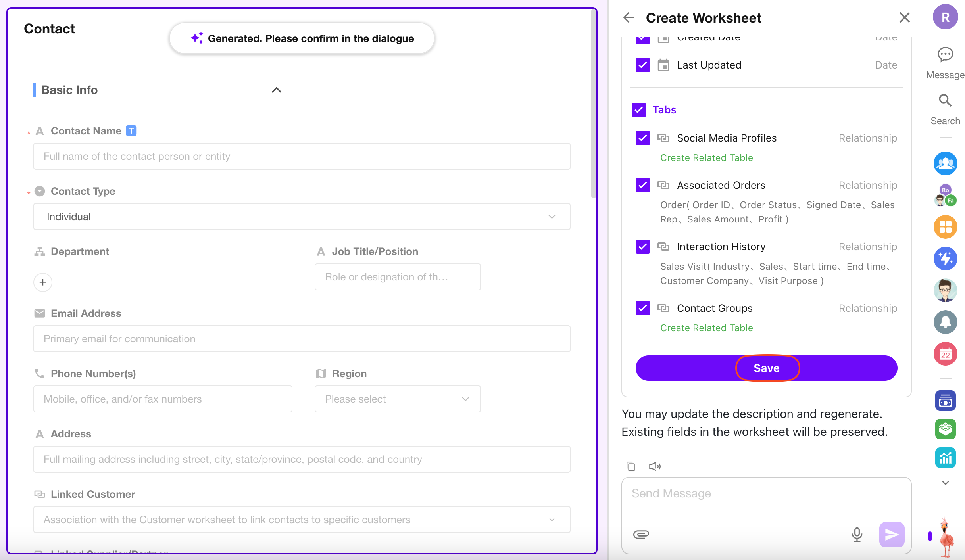Open the bell notification sidebar icon
This screenshot has width=965, height=560.
pyautogui.click(x=945, y=322)
